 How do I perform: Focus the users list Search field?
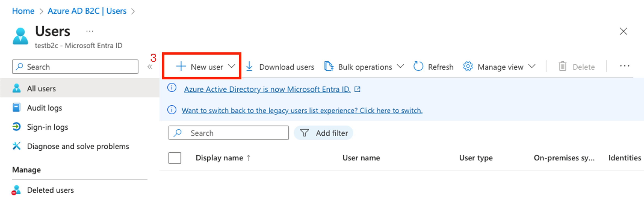tap(229, 133)
